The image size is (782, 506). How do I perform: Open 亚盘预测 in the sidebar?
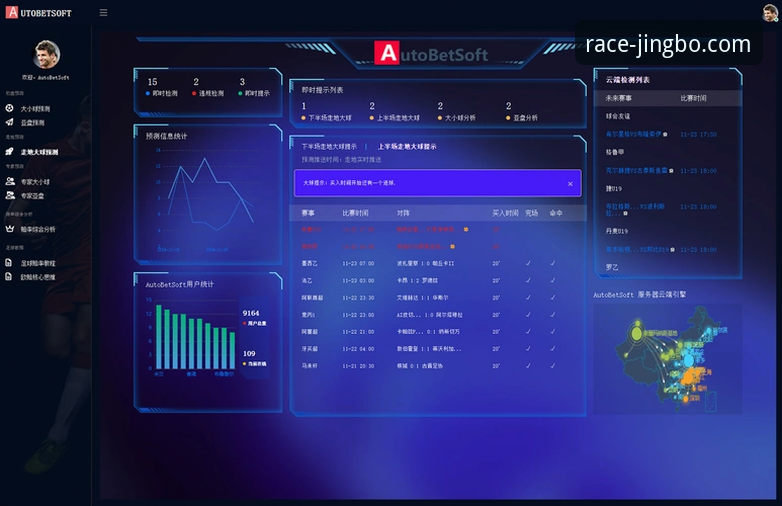click(x=32, y=123)
